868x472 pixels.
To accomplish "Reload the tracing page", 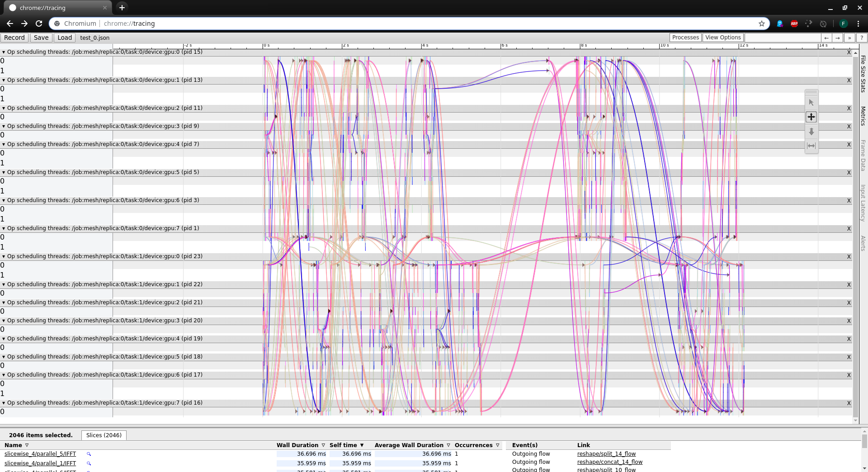I will pyautogui.click(x=39, y=24).
